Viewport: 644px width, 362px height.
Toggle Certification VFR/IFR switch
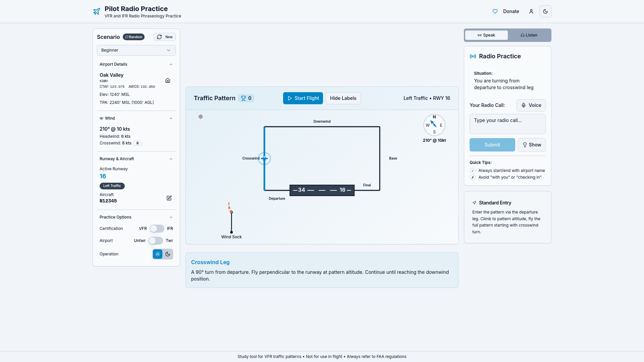pyautogui.click(x=157, y=229)
